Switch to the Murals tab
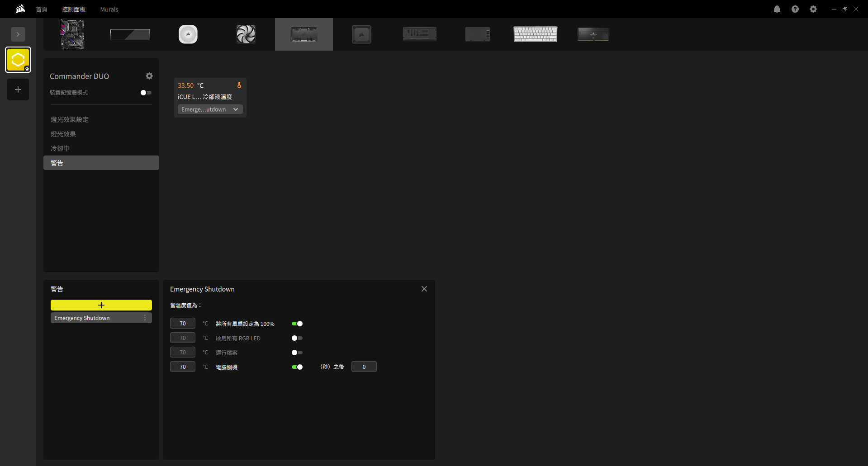 [x=109, y=9]
